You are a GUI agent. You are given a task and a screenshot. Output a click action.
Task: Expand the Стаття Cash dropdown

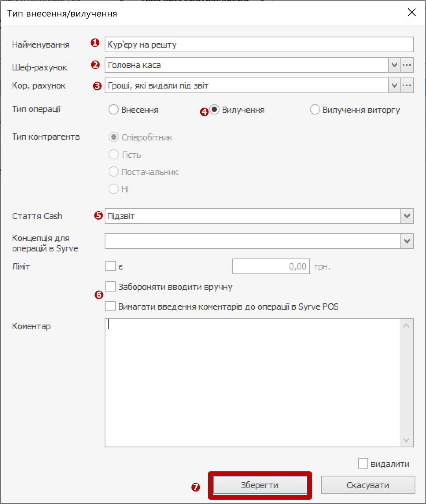point(407,216)
